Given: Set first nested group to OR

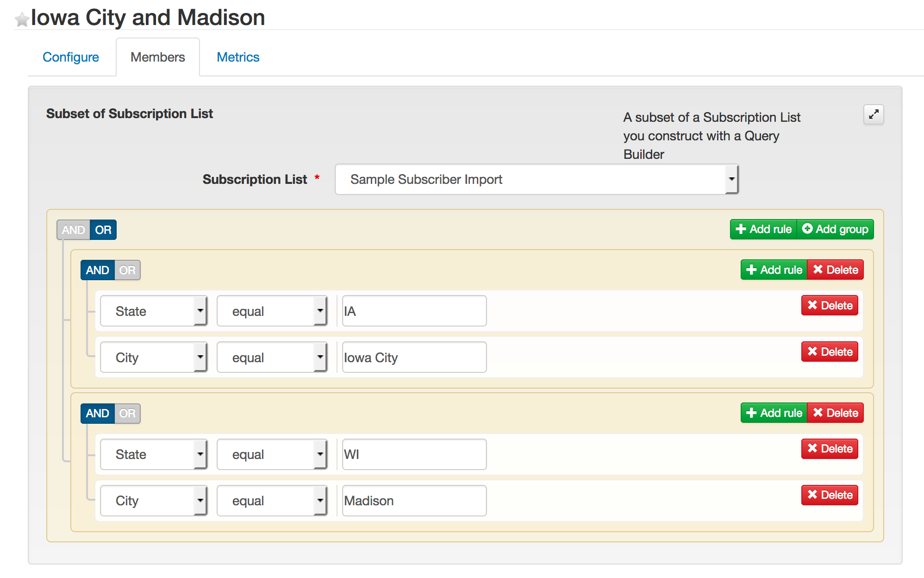Looking at the screenshot, I should pos(127,270).
